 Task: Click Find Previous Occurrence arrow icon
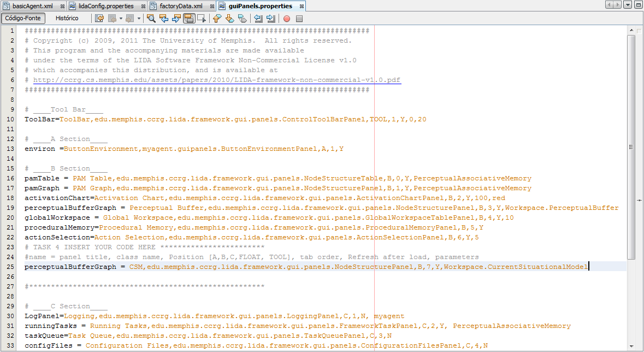click(163, 18)
